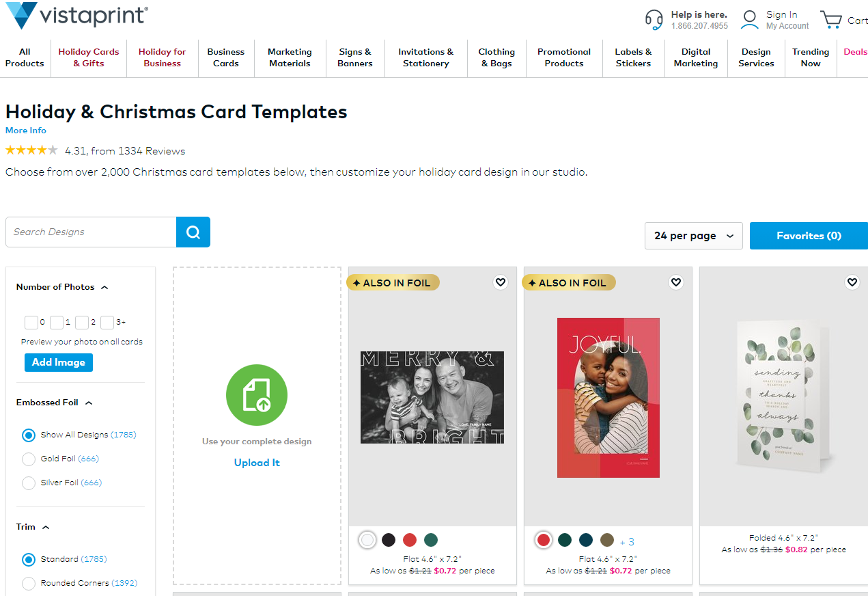Click the headset help icon
The image size is (868, 596).
(x=654, y=19)
